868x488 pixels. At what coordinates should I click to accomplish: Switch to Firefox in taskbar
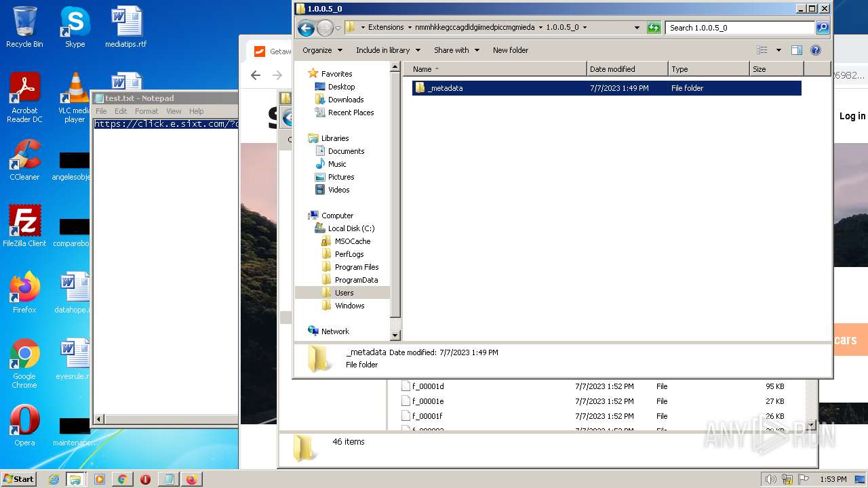[x=191, y=479]
